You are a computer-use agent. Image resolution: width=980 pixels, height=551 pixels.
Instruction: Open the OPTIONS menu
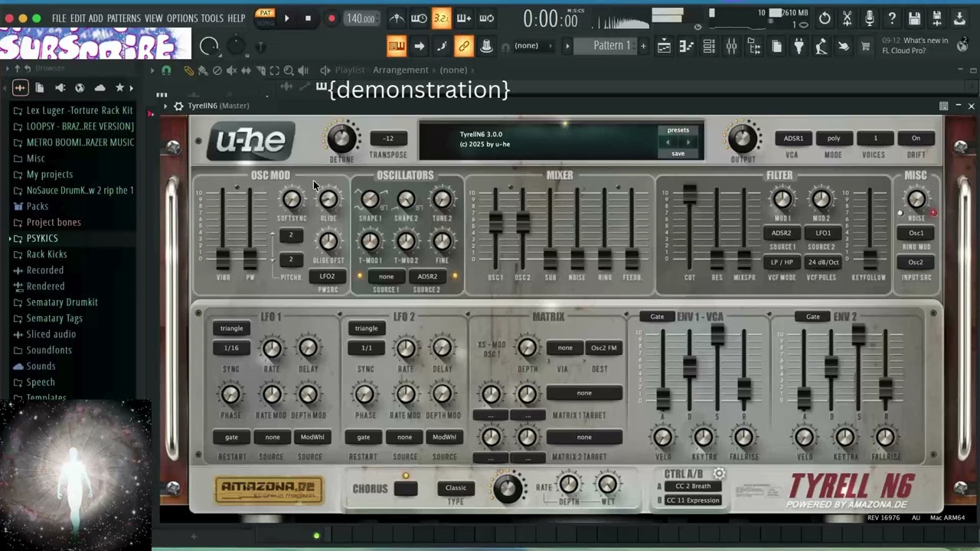182,18
